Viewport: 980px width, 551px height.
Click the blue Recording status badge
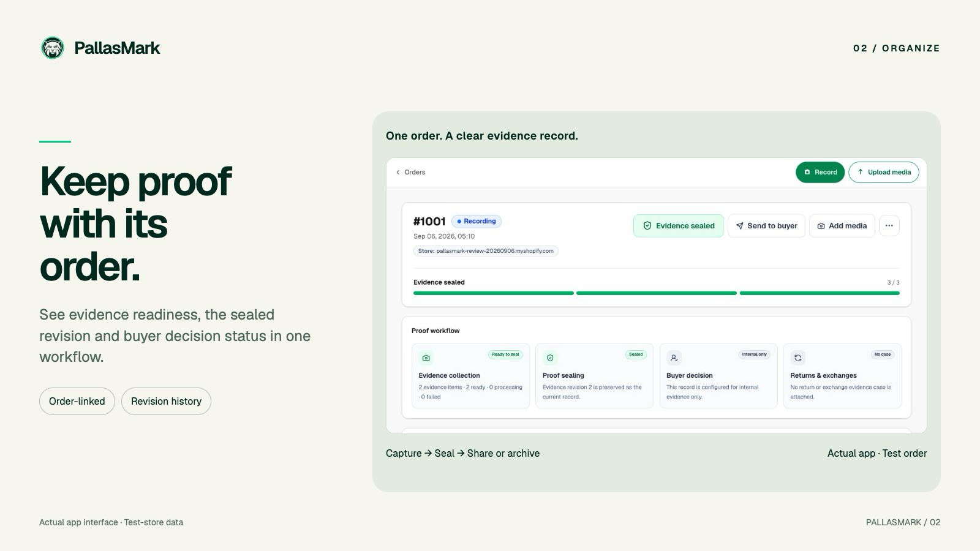point(477,221)
